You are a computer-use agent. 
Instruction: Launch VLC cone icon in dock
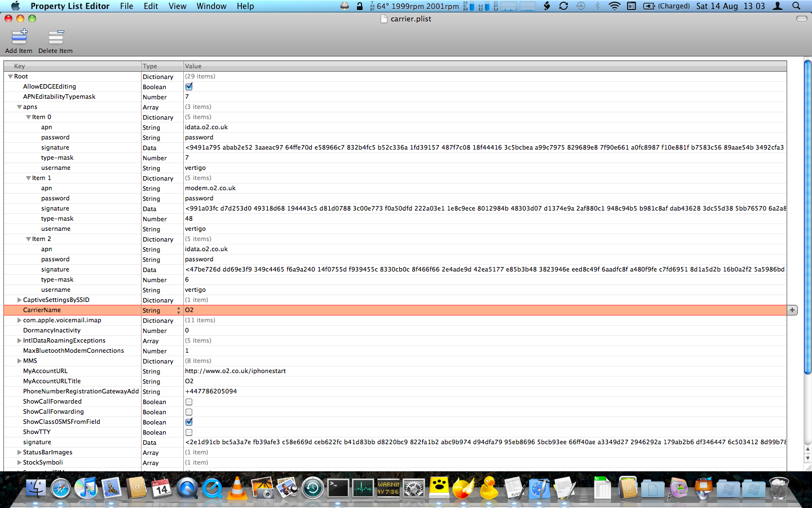[237, 488]
